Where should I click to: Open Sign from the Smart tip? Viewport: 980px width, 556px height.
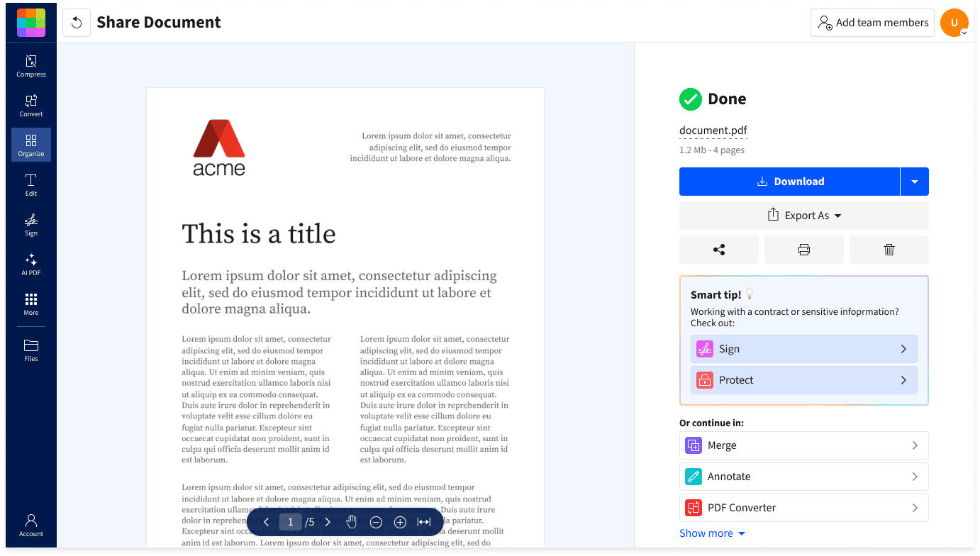point(804,349)
